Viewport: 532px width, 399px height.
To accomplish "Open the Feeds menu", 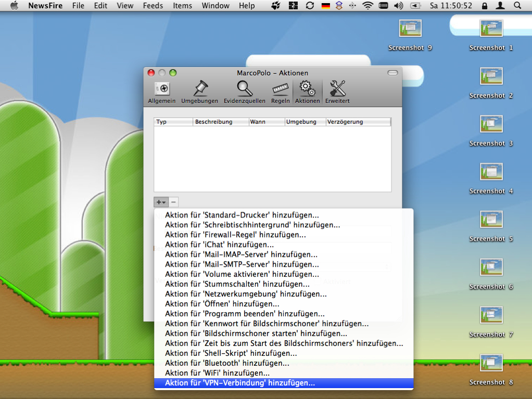I will pos(153,5).
